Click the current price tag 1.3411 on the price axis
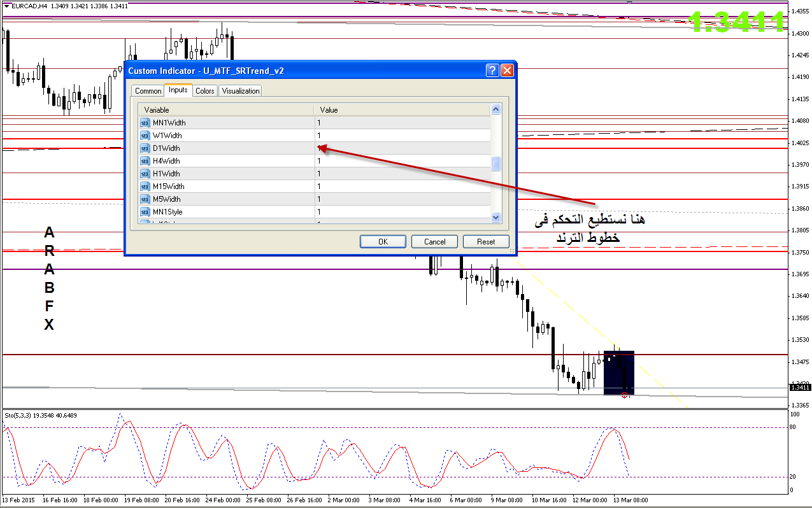 click(x=800, y=387)
